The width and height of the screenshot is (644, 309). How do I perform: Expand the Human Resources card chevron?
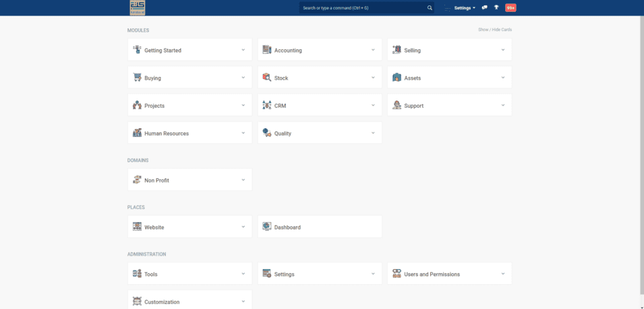click(x=243, y=133)
